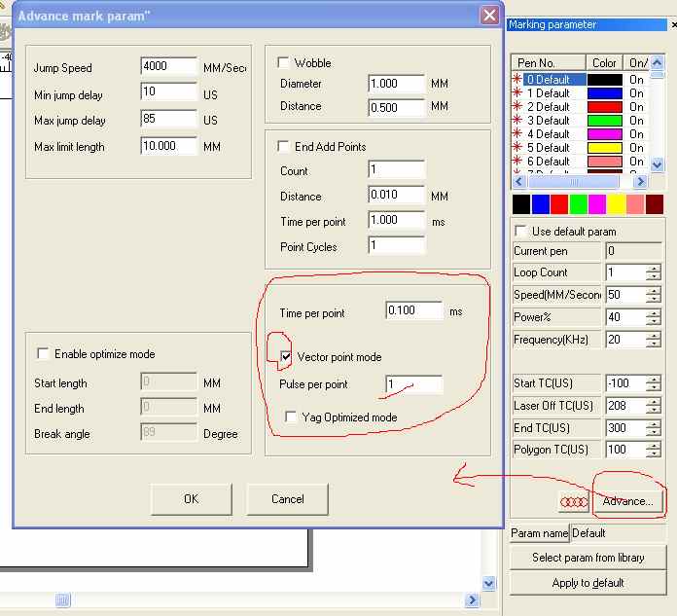The height and width of the screenshot is (616, 677).
Task: Toggle Enable optimize mode checkbox
Action: tap(42, 354)
